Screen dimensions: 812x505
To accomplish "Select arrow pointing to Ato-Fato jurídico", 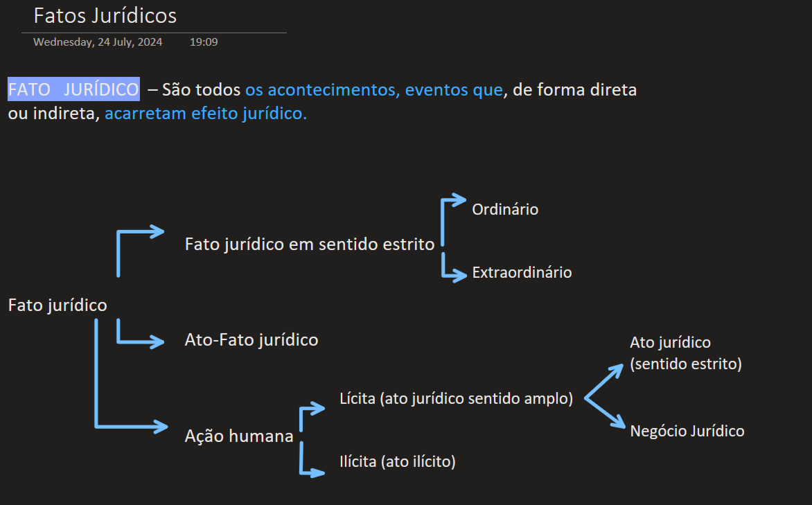I will (140, 334).
